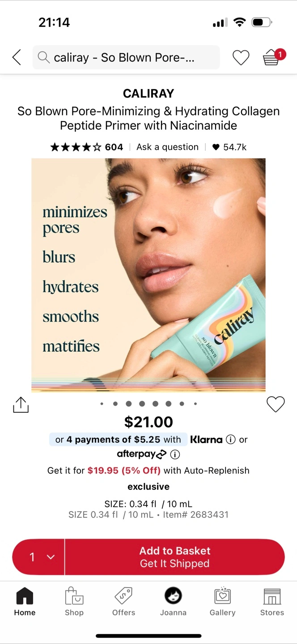The image size is (297, 644).
Task: Go to Stores tab
Action: [x=272, y=602]
